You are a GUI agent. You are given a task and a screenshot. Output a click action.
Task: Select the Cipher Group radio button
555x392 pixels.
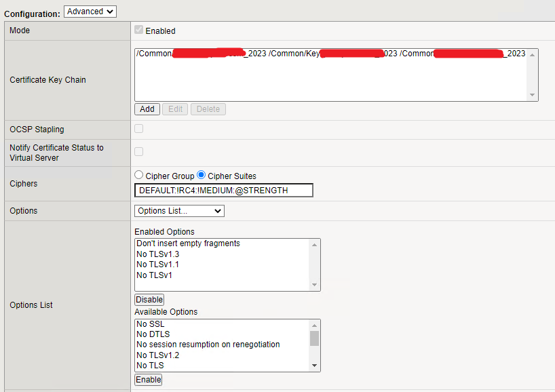coord(138,175)
